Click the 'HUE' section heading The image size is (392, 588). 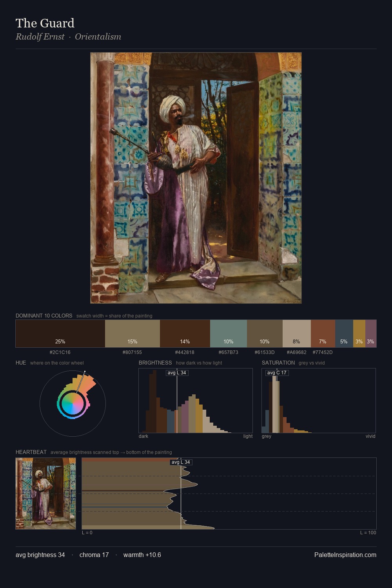pos(21,363)
